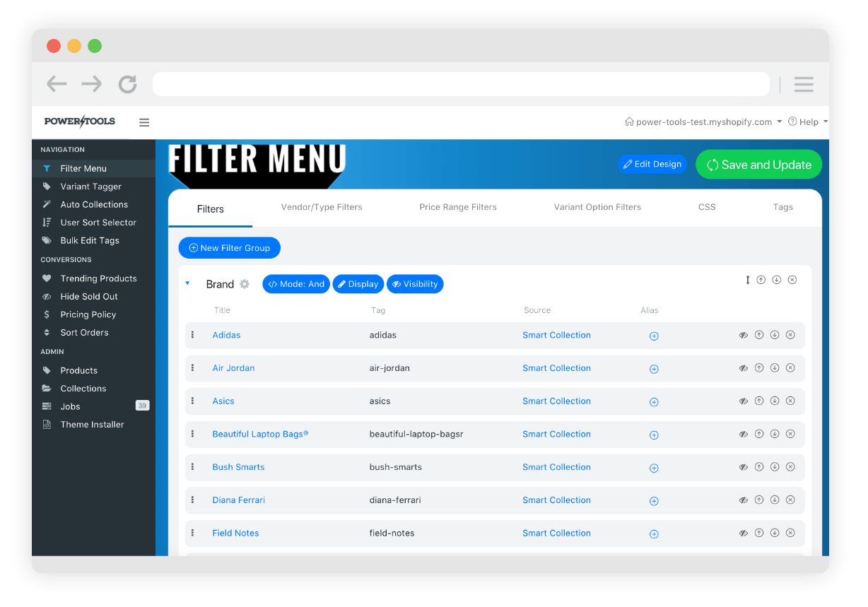Toggle visibility of Air Jordan filter
The image size is (868, 607).
(744, 368)
